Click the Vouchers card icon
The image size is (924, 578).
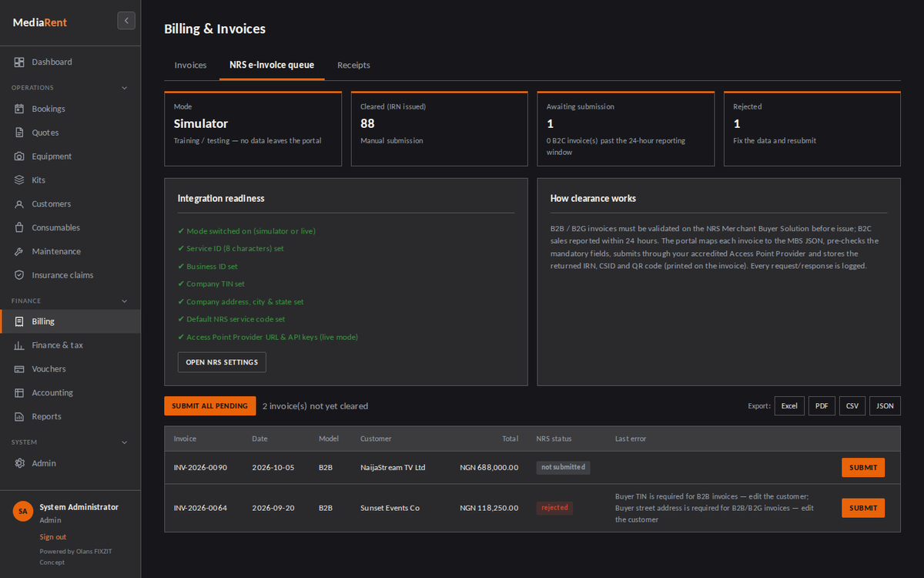(19, 369)
